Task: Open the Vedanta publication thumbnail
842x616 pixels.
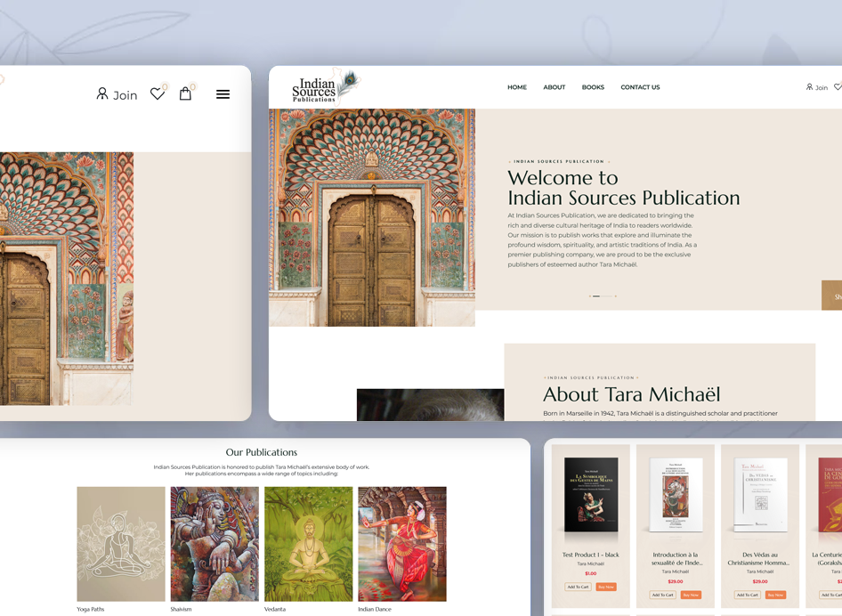Action: pyautogui.click(x=308, y=544)
